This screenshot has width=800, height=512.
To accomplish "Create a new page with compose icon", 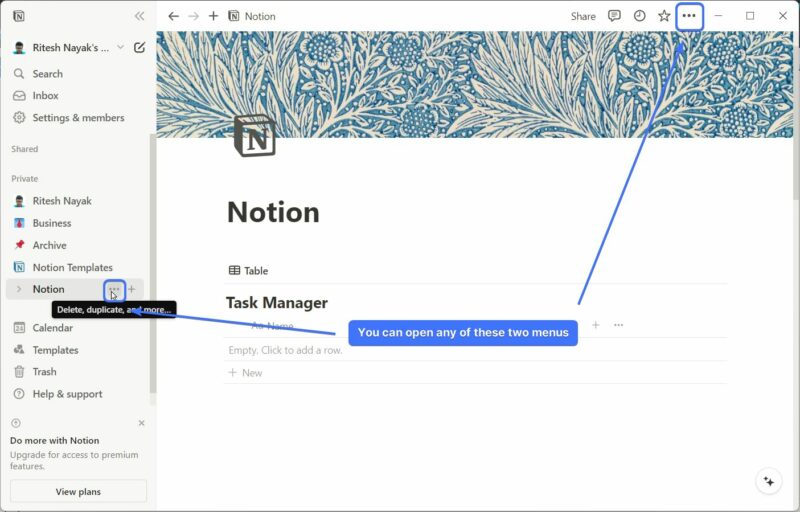I will 139,47.
